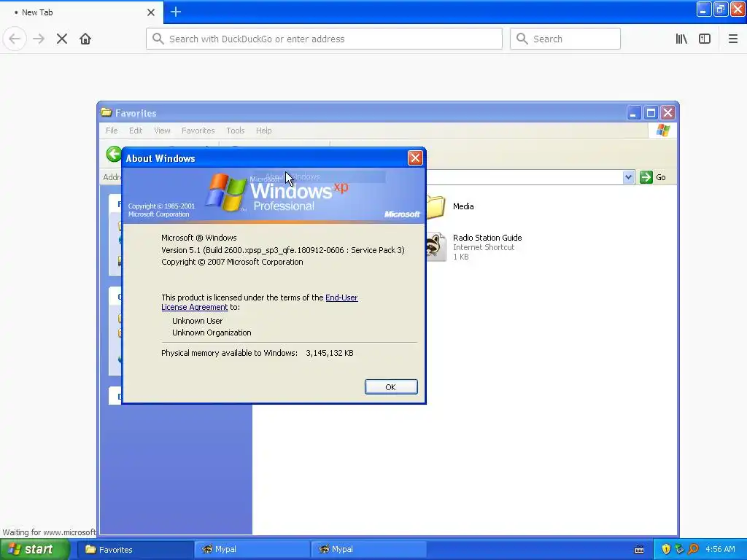747x560 pixels.
Task: Open the browser hamburger menu
Action: [732, 39]
